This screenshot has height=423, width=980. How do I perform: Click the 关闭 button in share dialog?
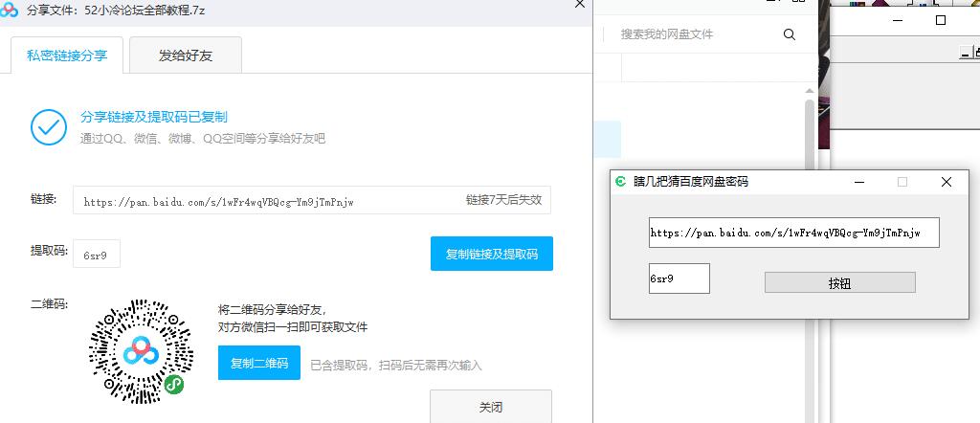pos(491,407)
